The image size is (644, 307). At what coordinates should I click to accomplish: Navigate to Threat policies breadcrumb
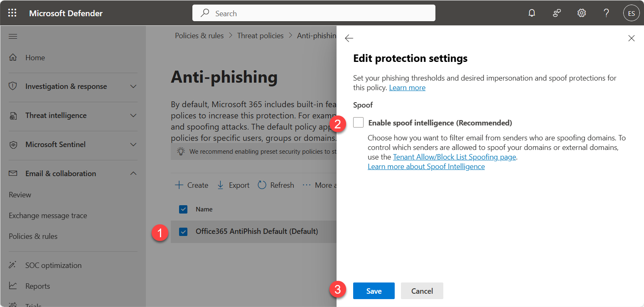pos(260,35)
